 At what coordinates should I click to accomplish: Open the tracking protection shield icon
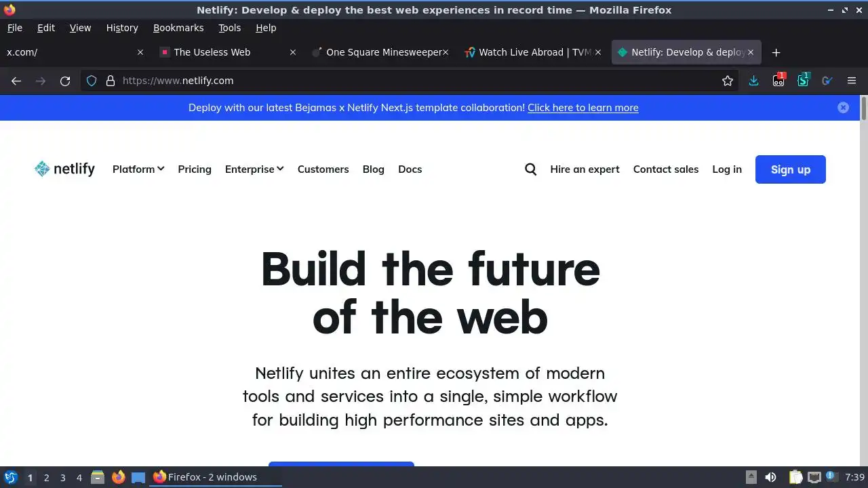click(x=92, y=81)
